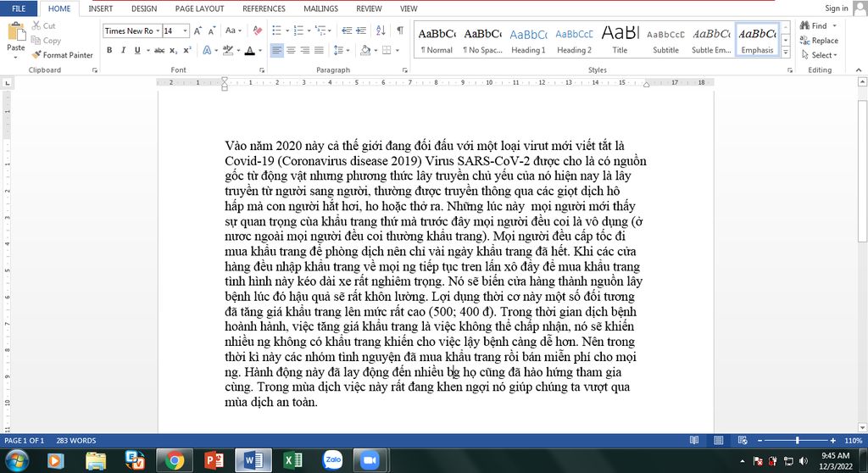Increase paragraph indent
The height and width of the screenshot is (473, 868).
361,31
